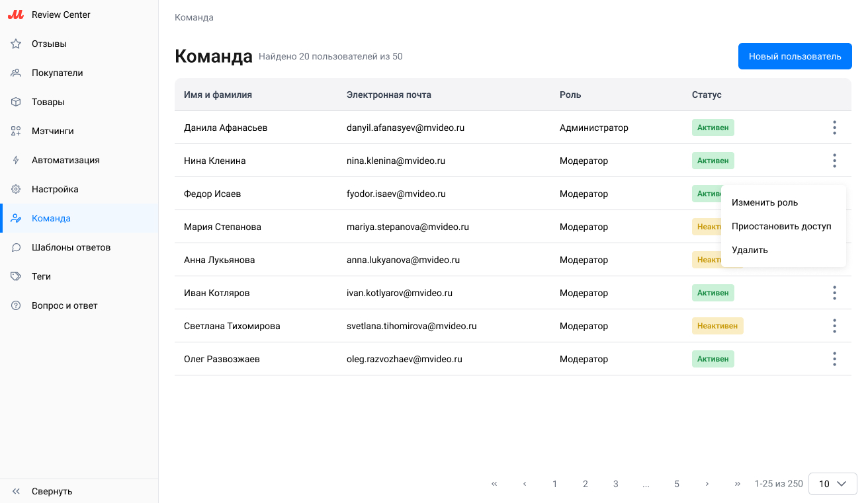This screenshot has height=503, width=868.
Task: Click the email fyodor.isaev@mvideo.ru
Action: [396, 194]
